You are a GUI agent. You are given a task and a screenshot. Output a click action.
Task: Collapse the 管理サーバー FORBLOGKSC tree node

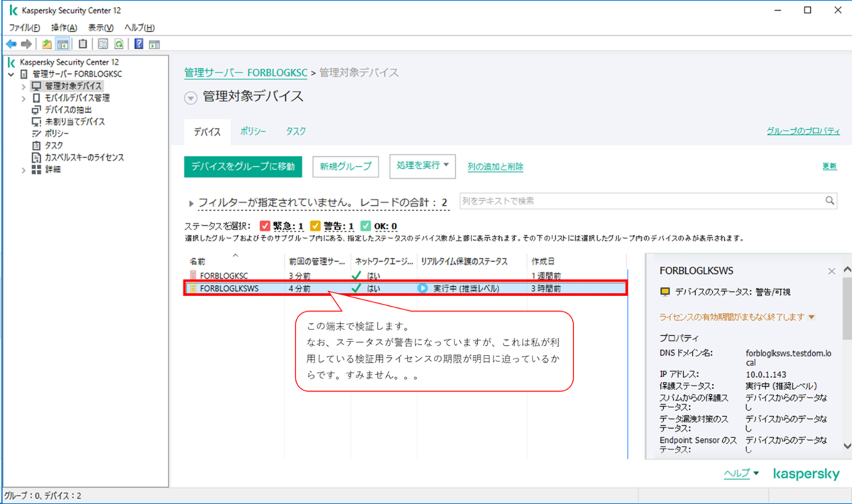click(x=11, y=74)
